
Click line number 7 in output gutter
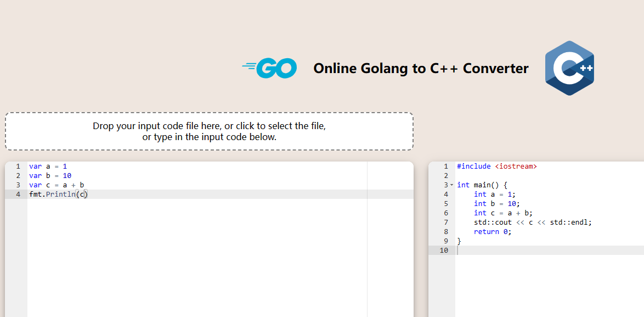click(x=445, y=223)
